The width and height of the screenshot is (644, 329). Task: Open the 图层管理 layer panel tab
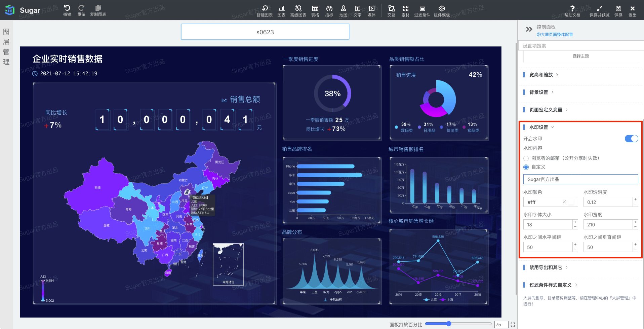pos(6,47)
